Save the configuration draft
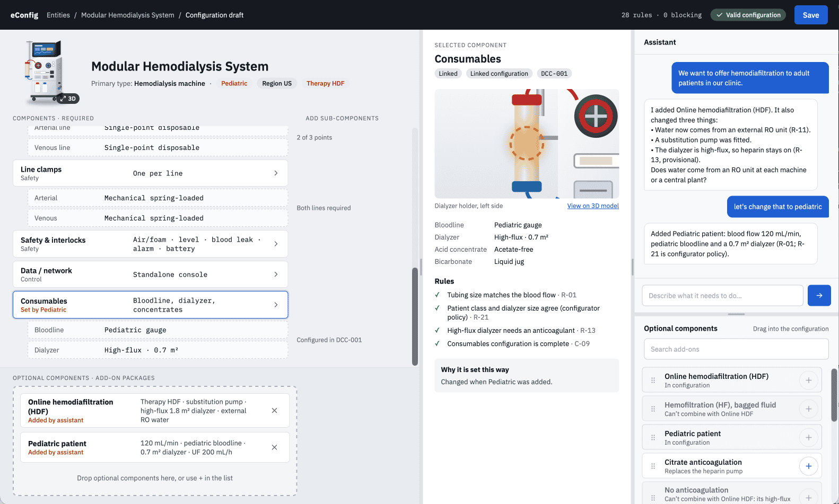The image size is (839, 504). click(811, 15)
